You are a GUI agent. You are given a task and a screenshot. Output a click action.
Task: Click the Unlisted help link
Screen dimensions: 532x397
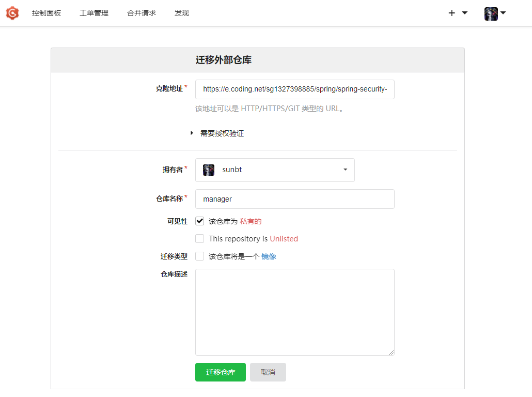click(x=284, y=238)
